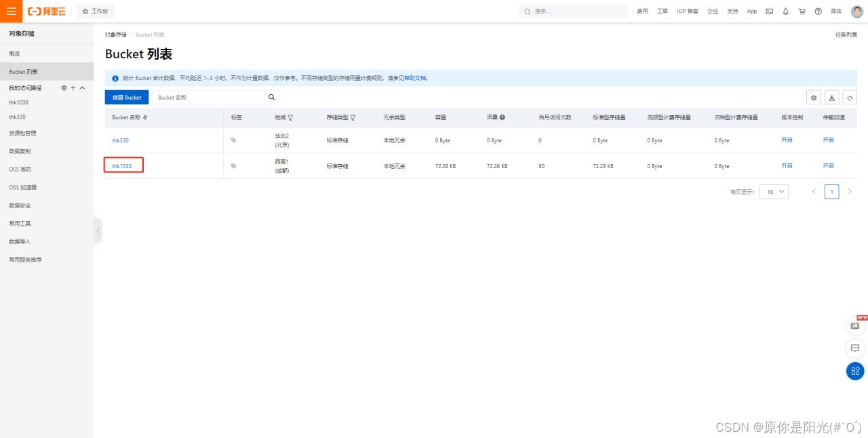
Task: Enable 传输加速 for thk1030 bucket
Action: pos(828,165)
